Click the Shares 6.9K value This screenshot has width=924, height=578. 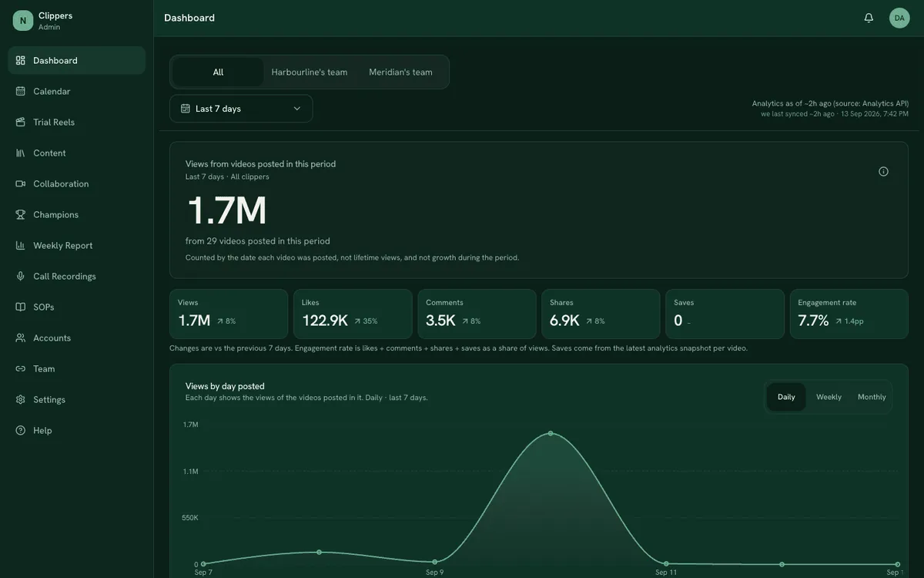pos(564,321)
